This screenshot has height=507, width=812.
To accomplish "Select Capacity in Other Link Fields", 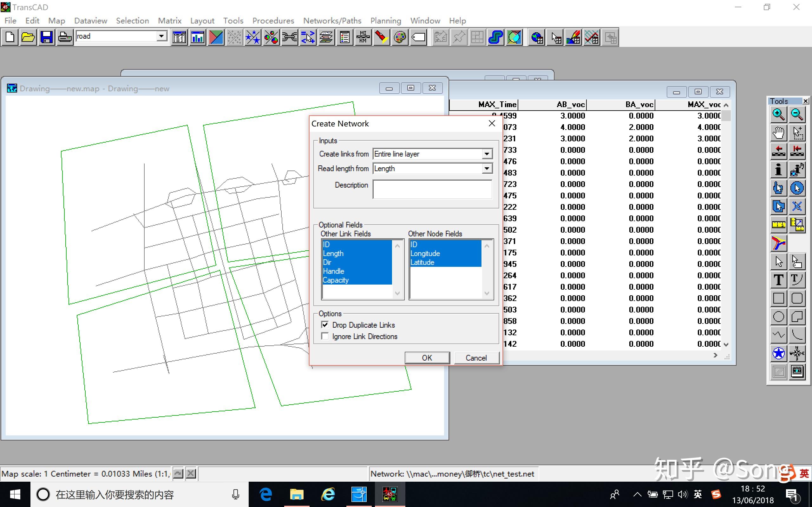I will click(336, 280).
